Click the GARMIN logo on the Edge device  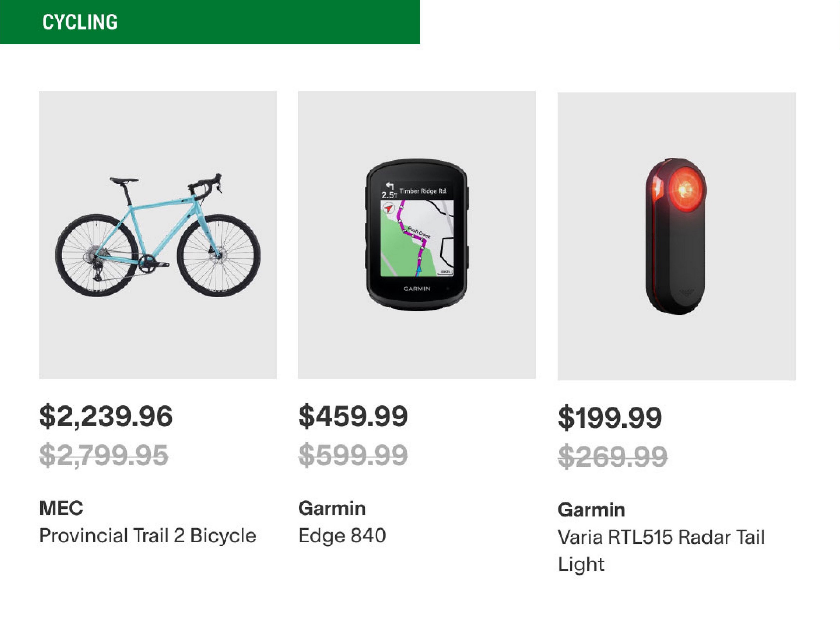(x=417, y=289)
